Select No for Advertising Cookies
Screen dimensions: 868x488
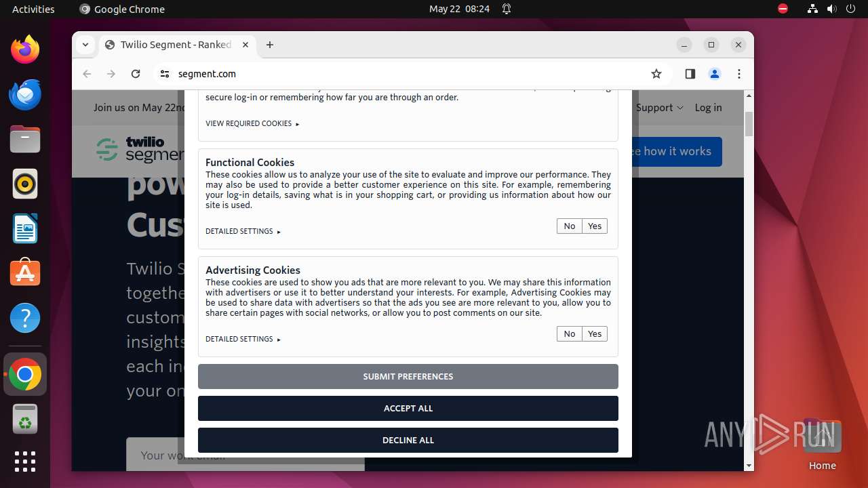click(x=570, y=334)
